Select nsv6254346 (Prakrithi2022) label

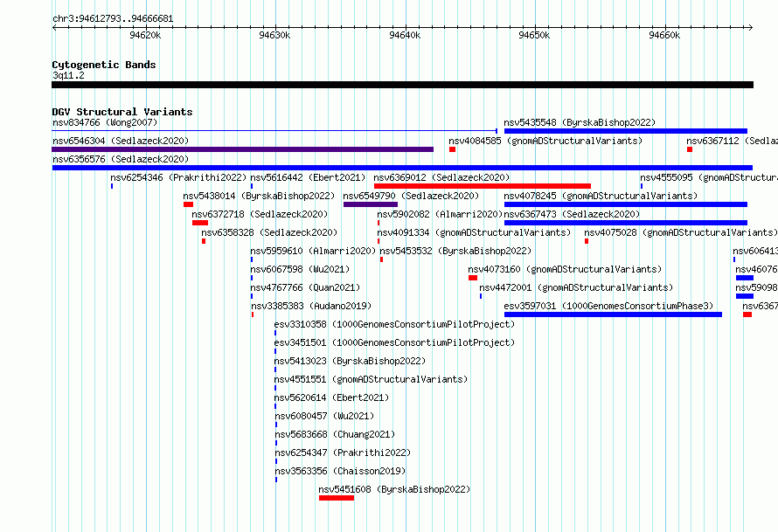click(178, 177)
